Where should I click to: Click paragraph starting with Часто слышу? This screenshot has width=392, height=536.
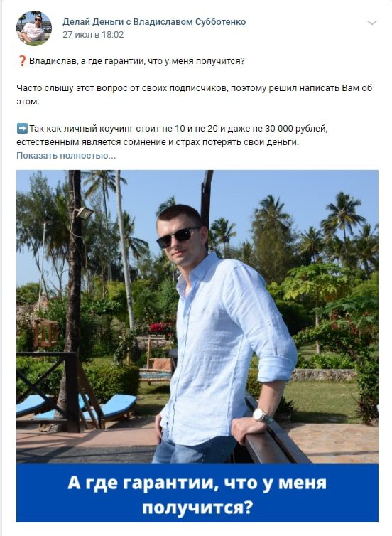194,95
